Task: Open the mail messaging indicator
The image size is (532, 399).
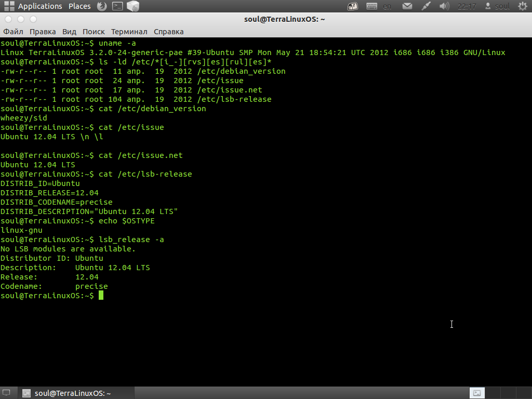Action: click(407, 6)
